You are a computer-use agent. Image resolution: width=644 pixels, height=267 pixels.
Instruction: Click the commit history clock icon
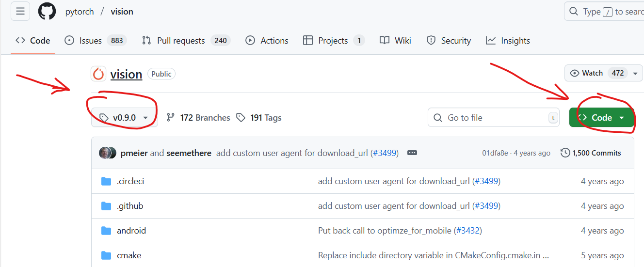(565, 153)
